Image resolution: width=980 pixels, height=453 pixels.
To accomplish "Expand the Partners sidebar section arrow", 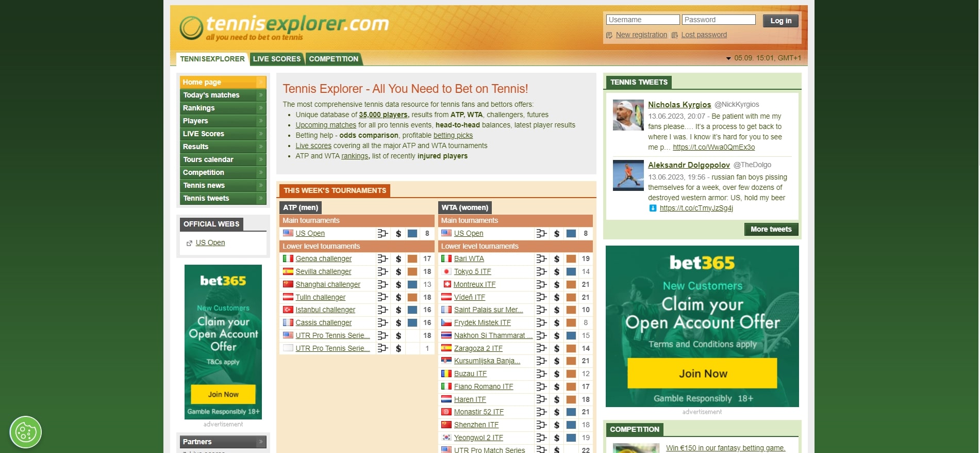I will tap(261, 442).
